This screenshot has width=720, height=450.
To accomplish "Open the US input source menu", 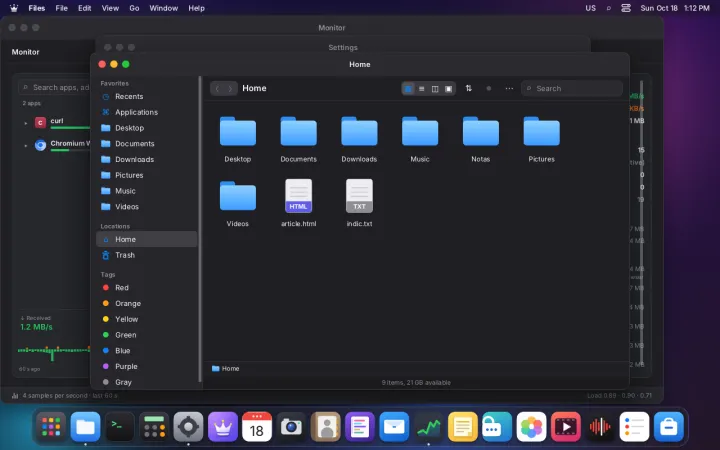I will pyautogui.click(x=591, y=8).
